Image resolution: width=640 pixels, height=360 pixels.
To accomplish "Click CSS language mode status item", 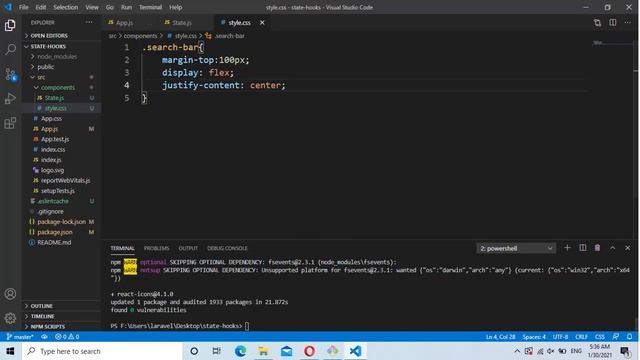I will pos(600,337).
